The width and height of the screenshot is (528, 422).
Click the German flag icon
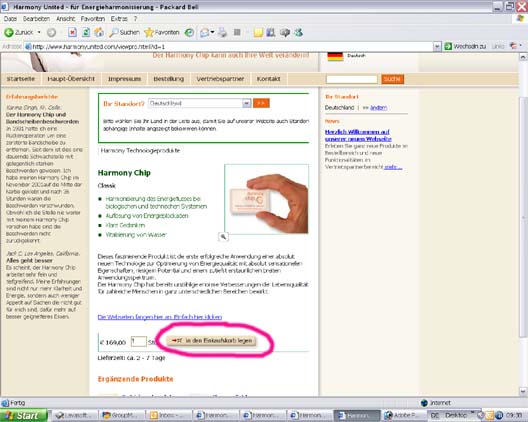click(x=335, y=57)
